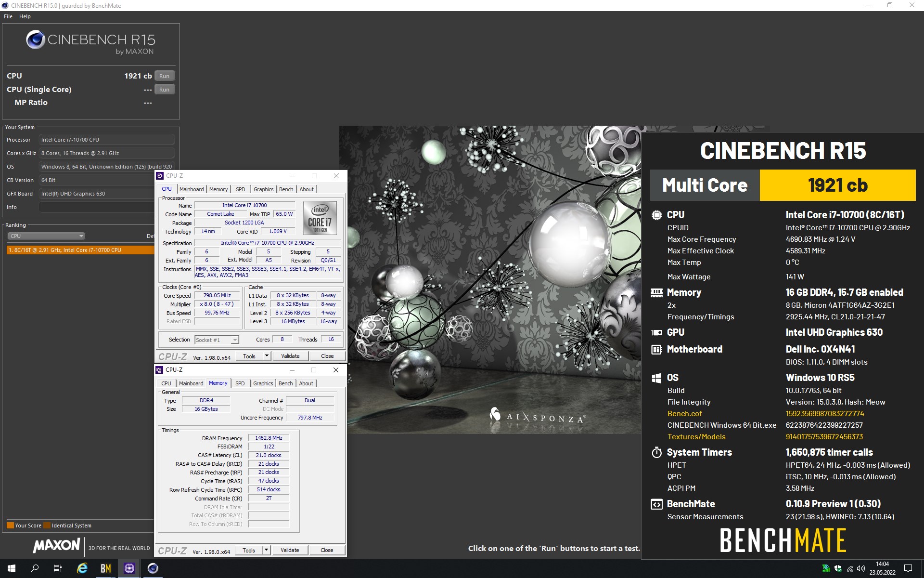Click Close button in lower CPU-Z window

pos(327,550)
